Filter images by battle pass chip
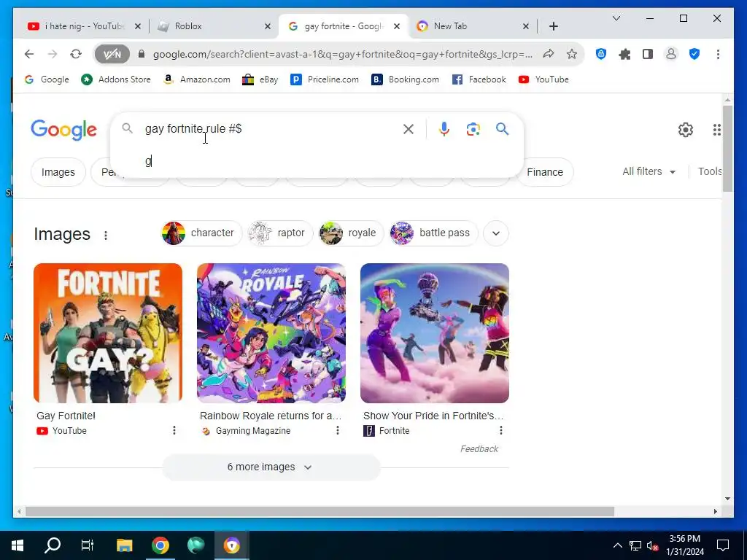 coord(433,233)
